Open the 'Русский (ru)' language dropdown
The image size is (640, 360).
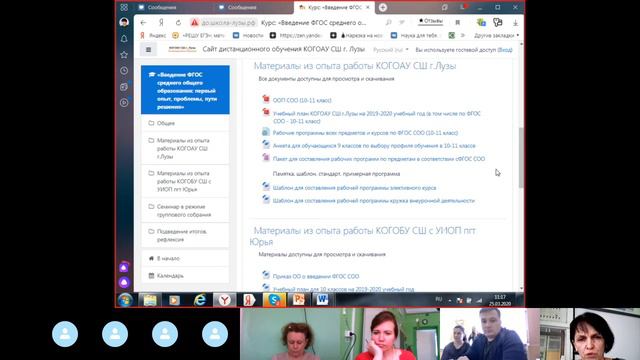pyautogui.click(x=391, y=49)
